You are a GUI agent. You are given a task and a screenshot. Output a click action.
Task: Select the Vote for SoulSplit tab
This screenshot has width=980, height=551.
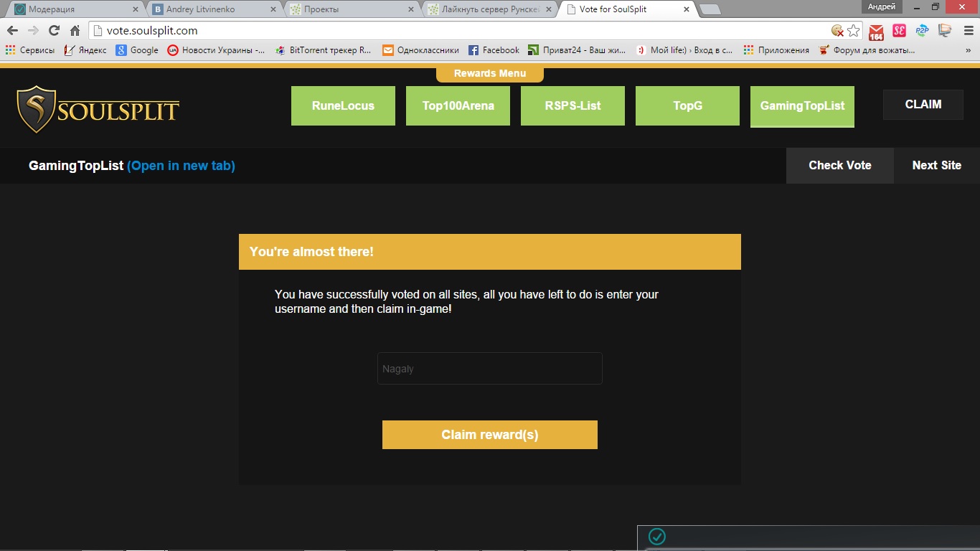tap(628, 9)
